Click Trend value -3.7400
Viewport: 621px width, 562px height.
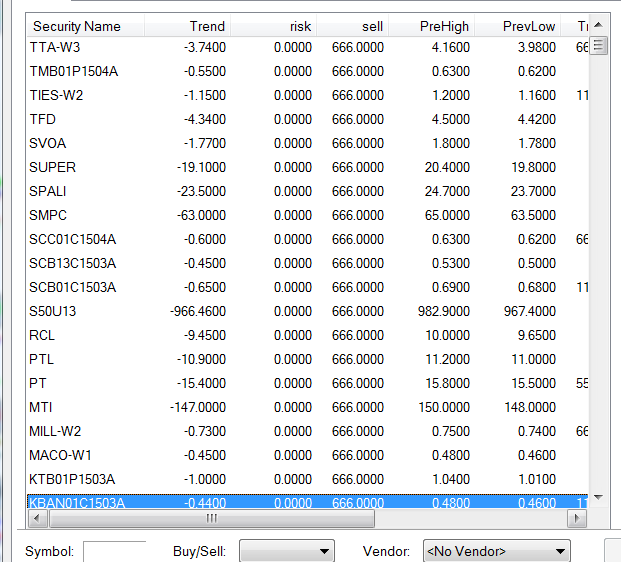(205, 48)
